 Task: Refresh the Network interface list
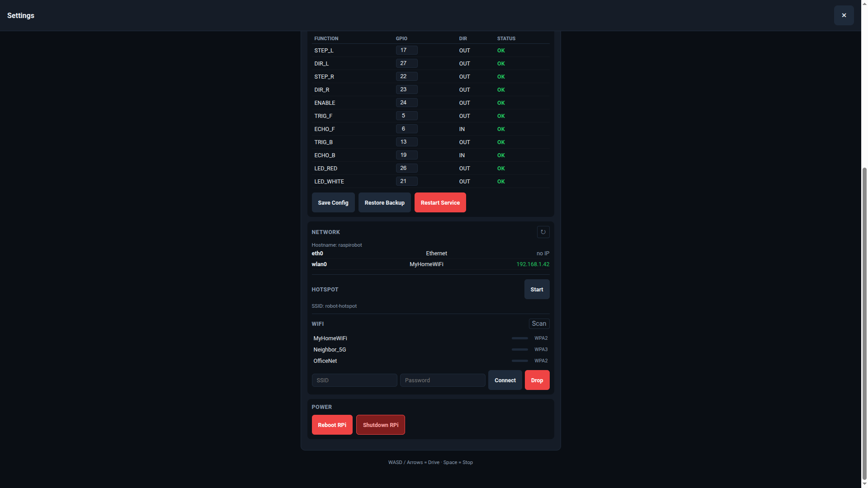point(543,232)
